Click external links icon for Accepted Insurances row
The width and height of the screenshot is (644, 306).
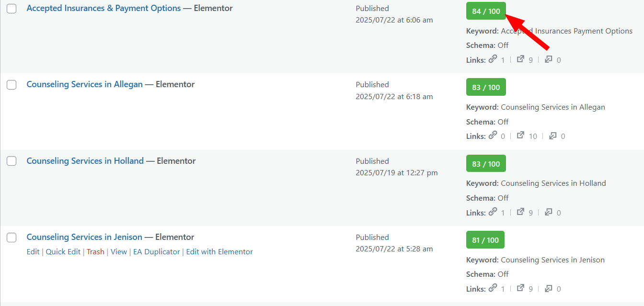521,59
